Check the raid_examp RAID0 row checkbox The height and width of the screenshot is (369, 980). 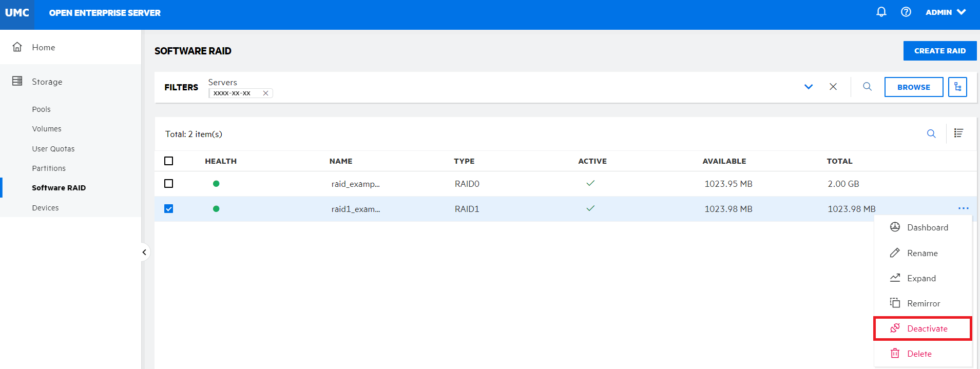tap(169, 184)
